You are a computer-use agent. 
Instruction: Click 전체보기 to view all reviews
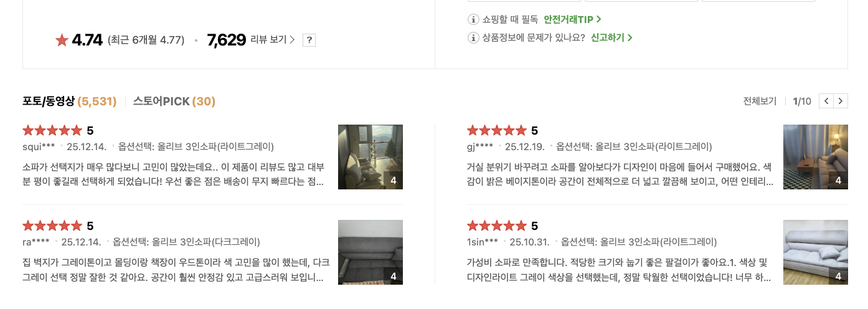pyautogui.click(x=760, y=101)
